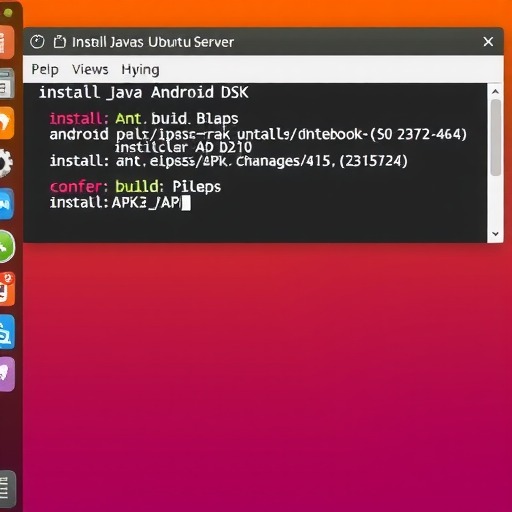This screenshot has height=512, width=512.
Task: Open the orange dock icon above the gear
Action: click(7, 123)
